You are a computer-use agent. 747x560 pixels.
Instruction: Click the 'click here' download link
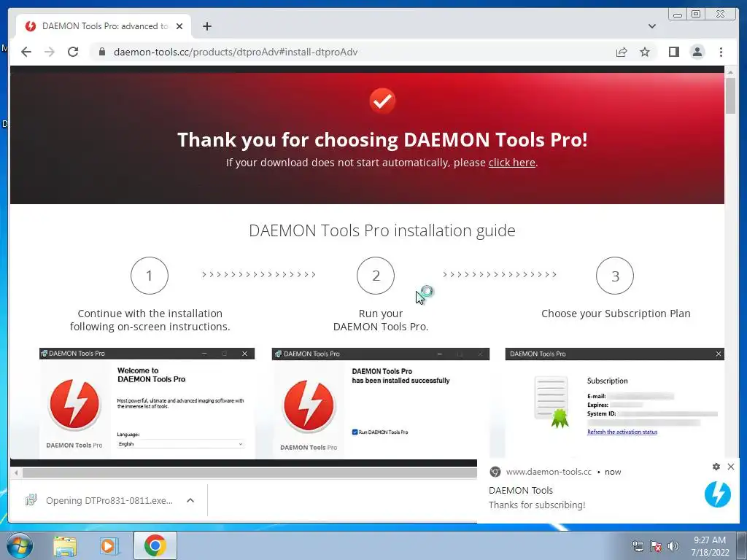[511, 163]
